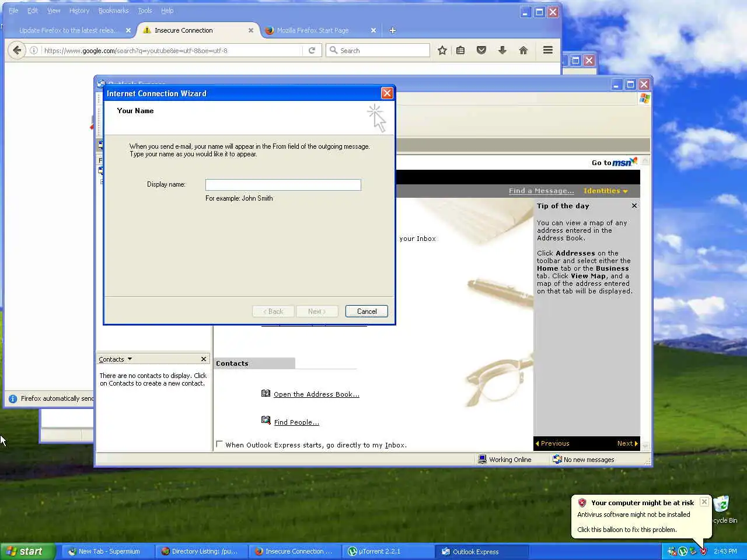Click the Windows logo in Outlook Express corner

point(644,99)
